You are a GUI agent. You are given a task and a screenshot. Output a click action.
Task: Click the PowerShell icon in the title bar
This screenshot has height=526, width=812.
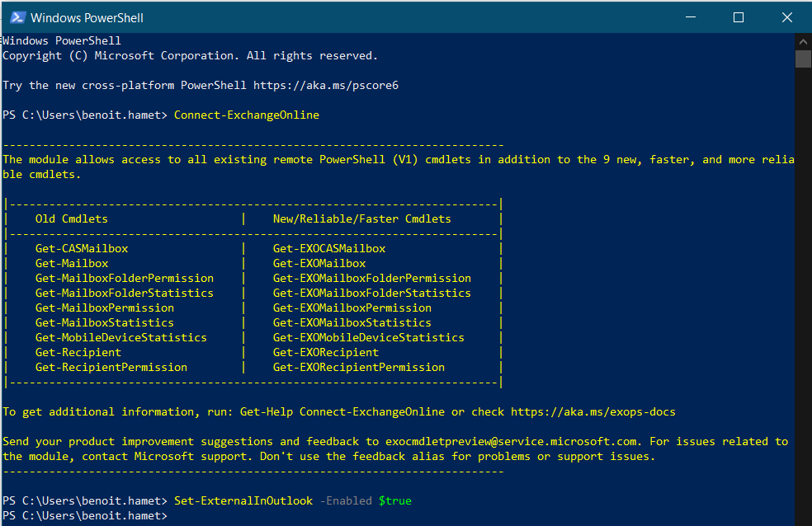point(17,17)
